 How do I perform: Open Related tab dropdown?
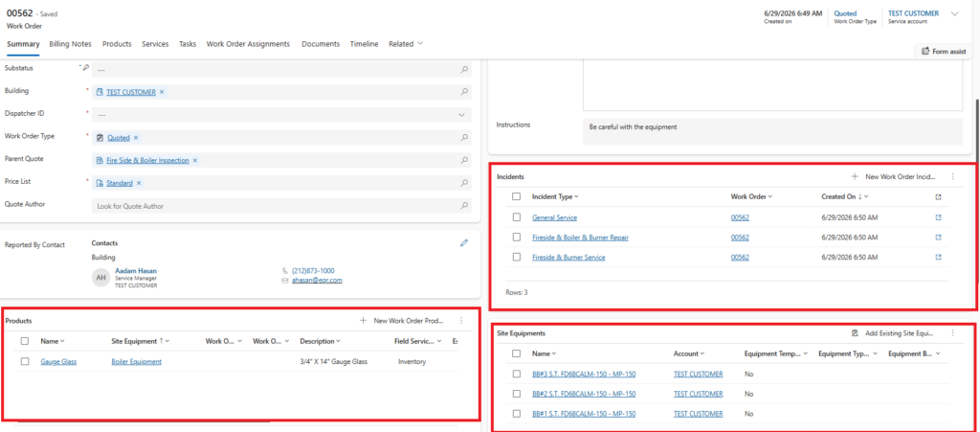point(406,44)
